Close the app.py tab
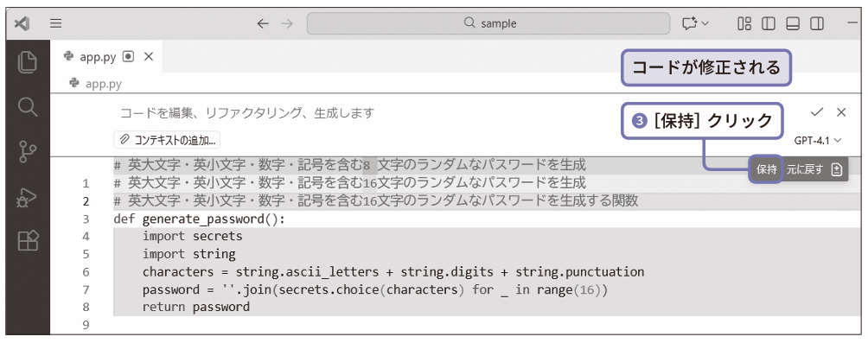The width and height of the screenshot is (868, 343). (149, 57)
